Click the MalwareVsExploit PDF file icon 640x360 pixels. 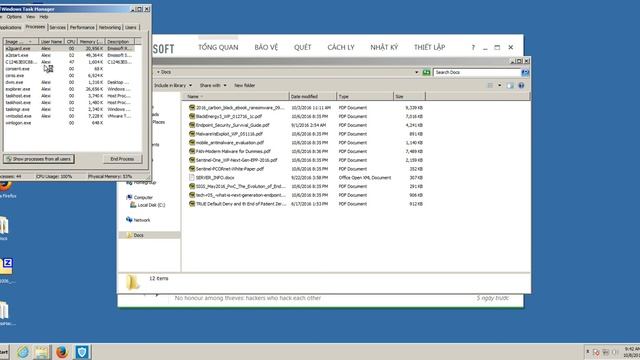[191, 133]
